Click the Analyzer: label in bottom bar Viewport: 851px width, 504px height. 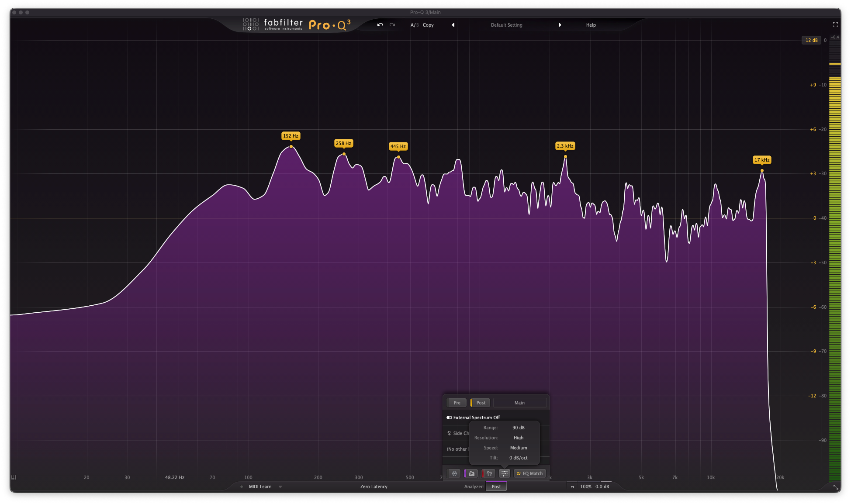click(x=474, y=487)
